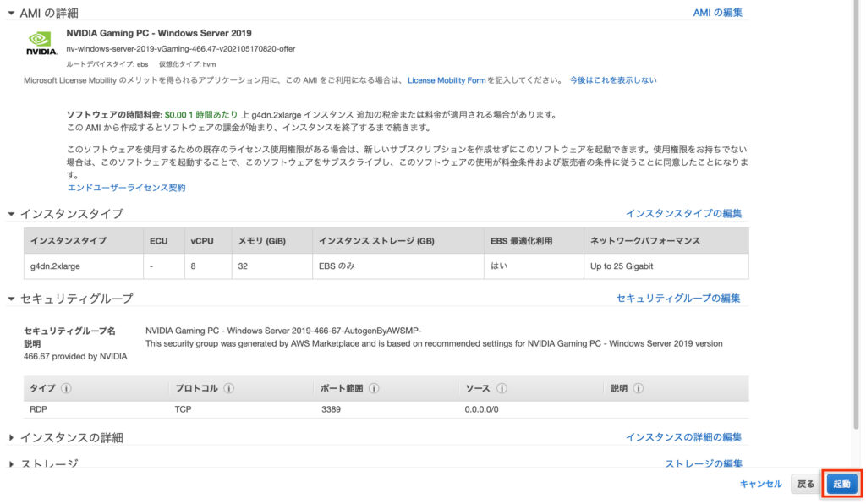
Task: Click the メモリ (GiB) column header
Action: click(272, 241)
